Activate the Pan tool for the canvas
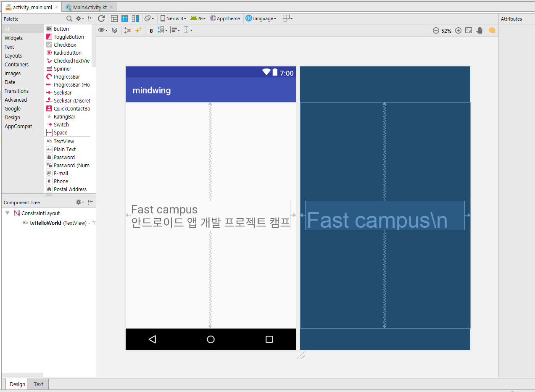535x392 pixels. click(x=479, y=30)
